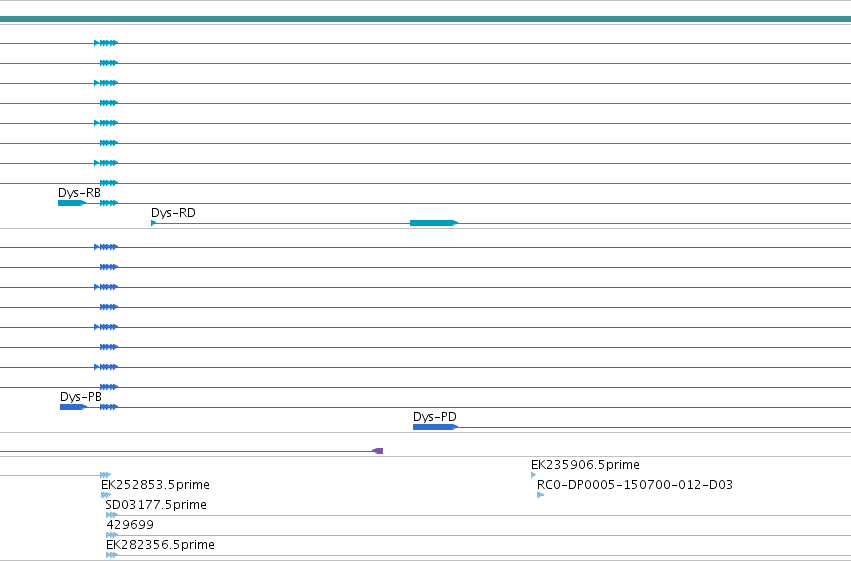
Task: Select the Dys-PB protein label
Action: pyautogui.click(x=81, y=397)
